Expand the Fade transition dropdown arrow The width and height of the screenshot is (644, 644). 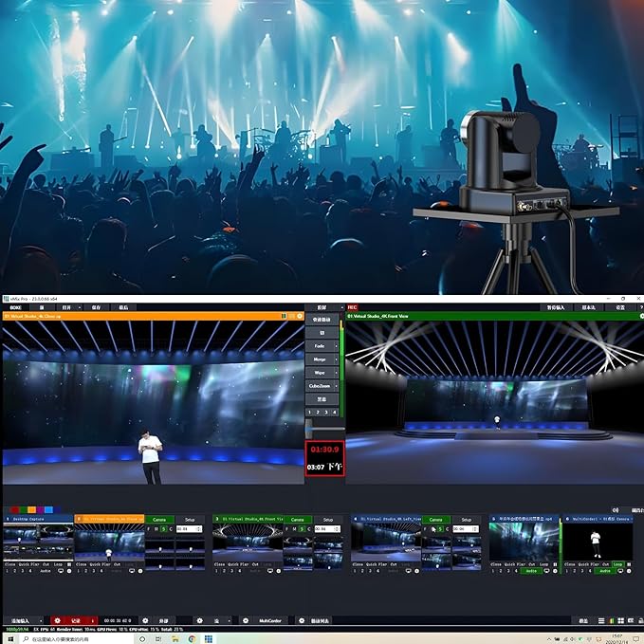click(337, 347)
